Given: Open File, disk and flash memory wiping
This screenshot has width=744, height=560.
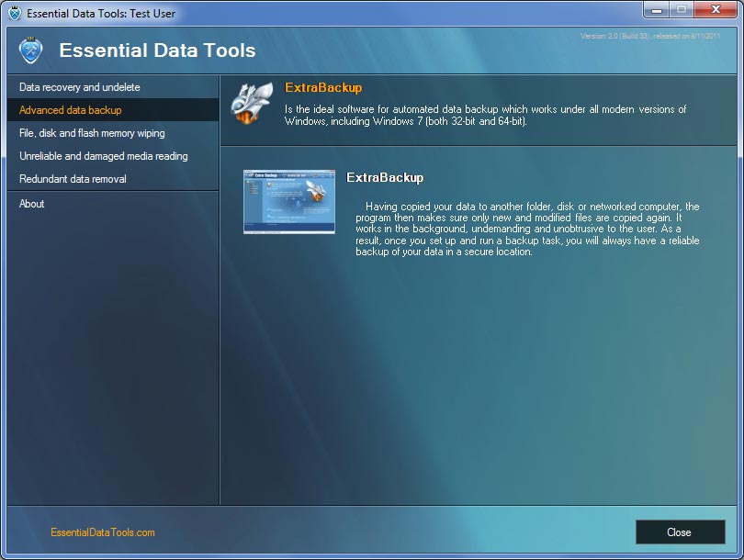Looking at the screenshot, I should (113, 133).
